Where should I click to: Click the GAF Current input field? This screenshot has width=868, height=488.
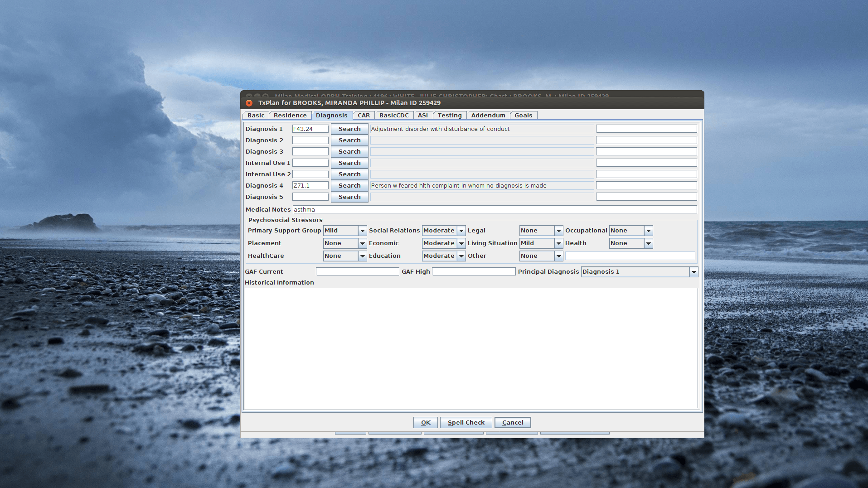358,271
